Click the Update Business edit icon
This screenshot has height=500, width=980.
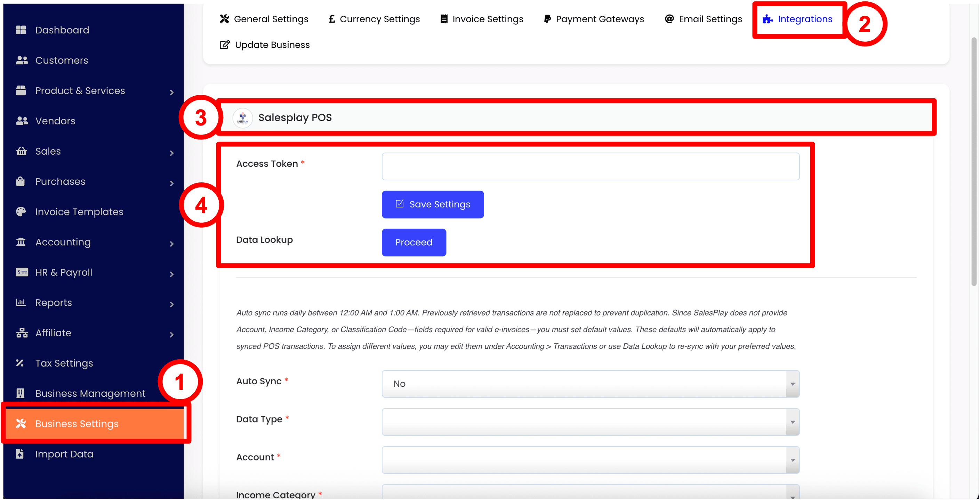(x=224, y=45)
